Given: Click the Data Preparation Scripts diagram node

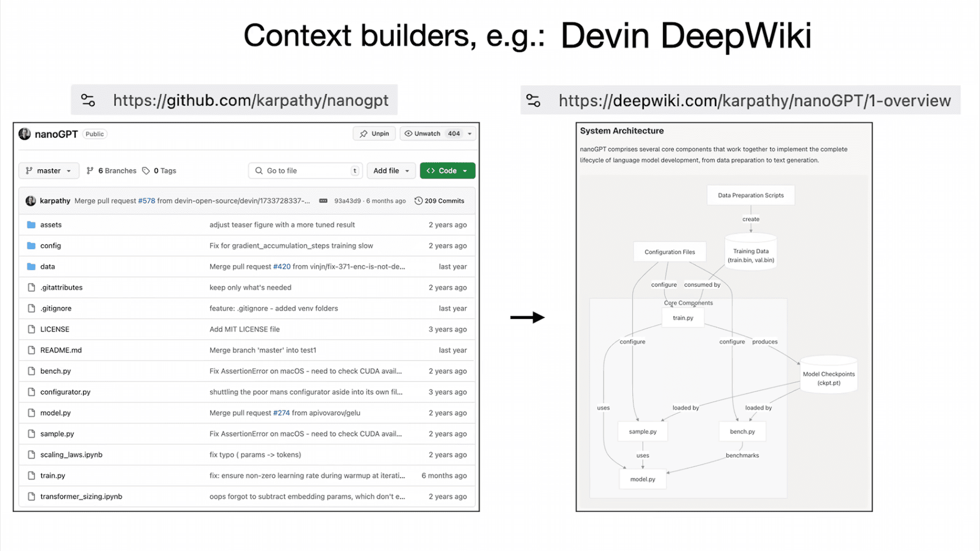Looking at the screenshot, I should [751, 195].
